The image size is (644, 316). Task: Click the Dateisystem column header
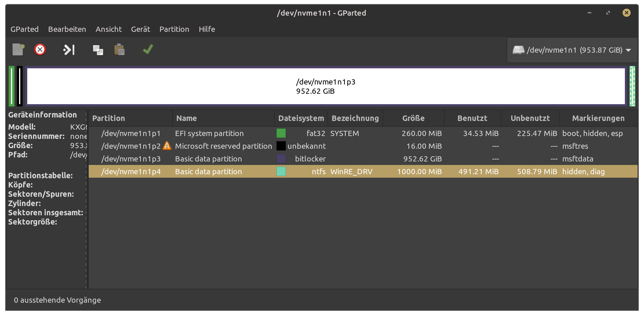(301, 118)
